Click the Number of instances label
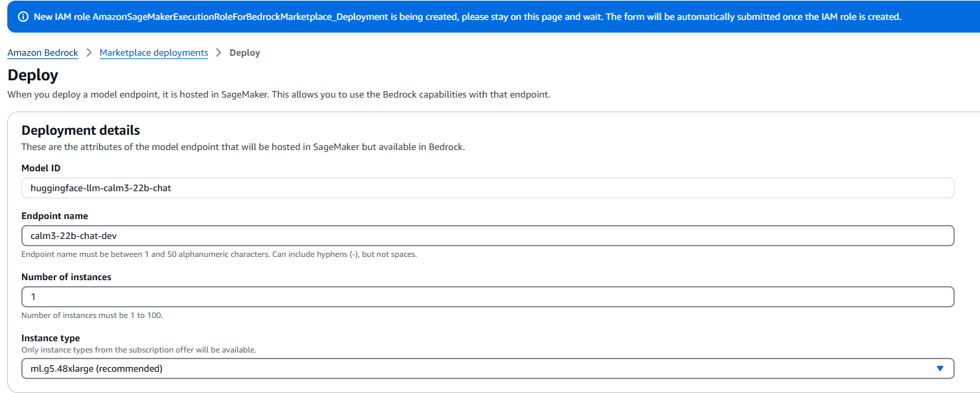Screen dimensions: 980x393 tap(66, 277)
